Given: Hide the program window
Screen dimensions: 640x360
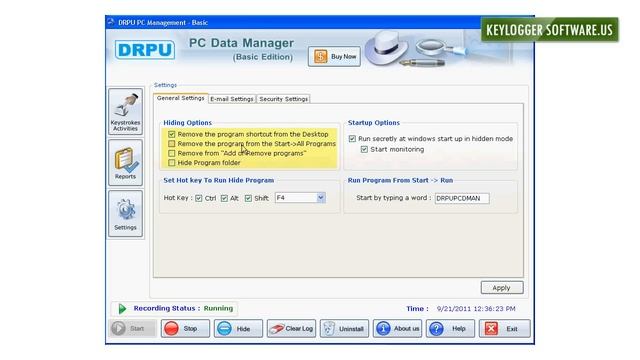Looking at the screenshot, I should (x=238, y=328).
